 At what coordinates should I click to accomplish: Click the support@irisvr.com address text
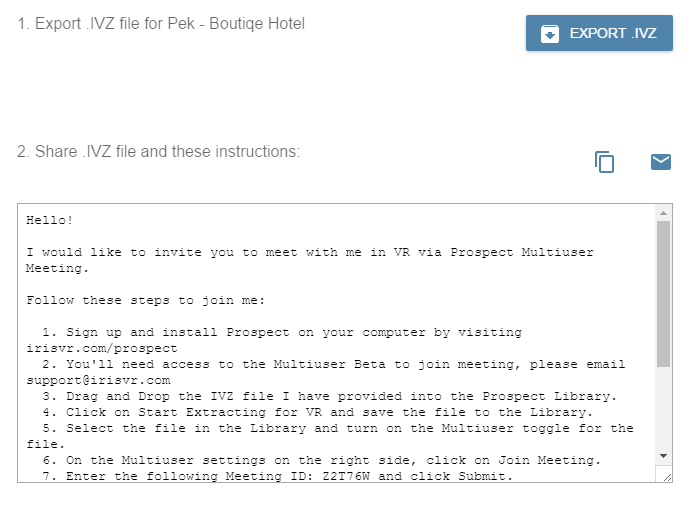[98, 380]
